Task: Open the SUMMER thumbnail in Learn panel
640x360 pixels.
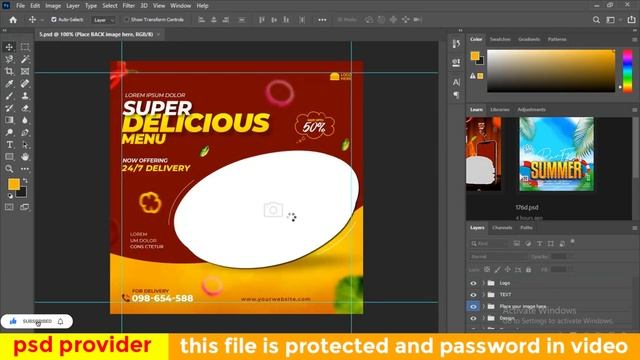Action: click(556, 154)
